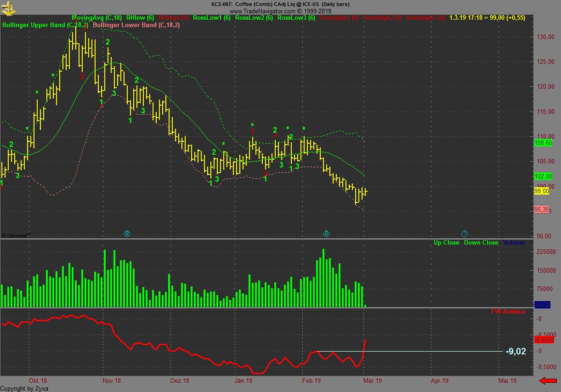Image resolution: width=561 pixels, height=392 pixels.
Task: Click the green 108,65 upper band price tag
Action: coord(543,143)
